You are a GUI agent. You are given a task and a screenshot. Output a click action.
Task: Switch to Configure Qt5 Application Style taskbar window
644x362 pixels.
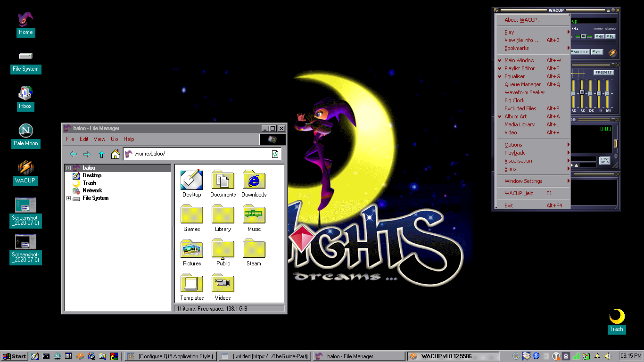tap(171, 356)
